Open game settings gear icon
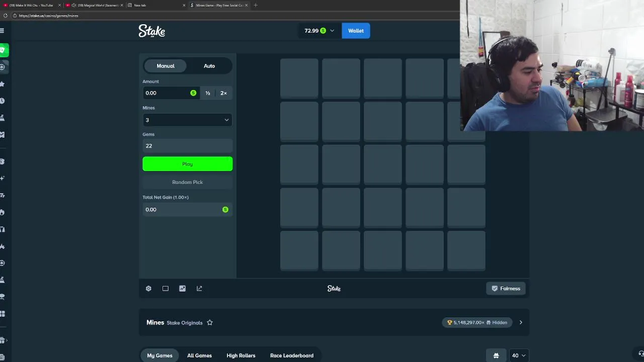This screenshot has height=362, width=644. pos(148,289)
